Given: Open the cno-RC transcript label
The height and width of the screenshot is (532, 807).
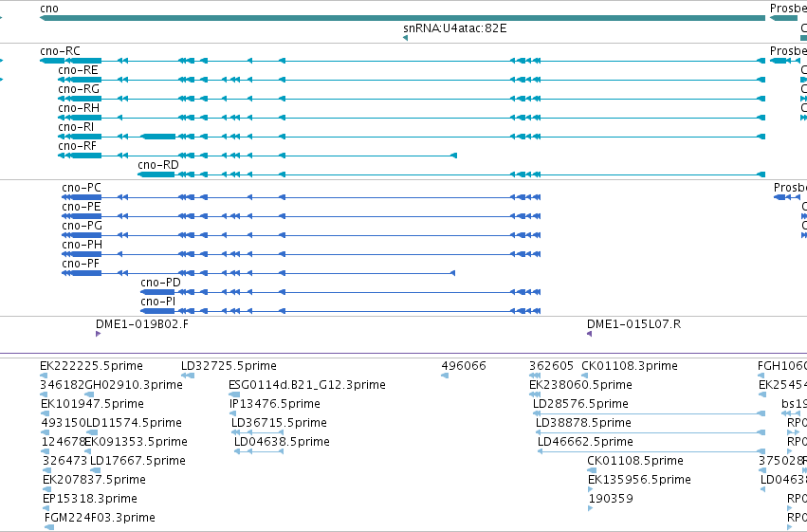Looking at the screenshot, I should 60,51.
